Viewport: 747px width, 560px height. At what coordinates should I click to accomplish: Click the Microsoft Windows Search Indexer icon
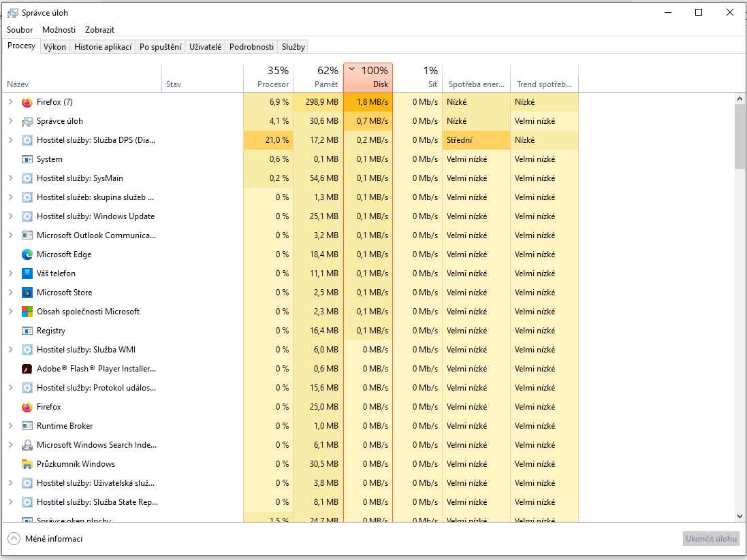click(x=27, y=445)
